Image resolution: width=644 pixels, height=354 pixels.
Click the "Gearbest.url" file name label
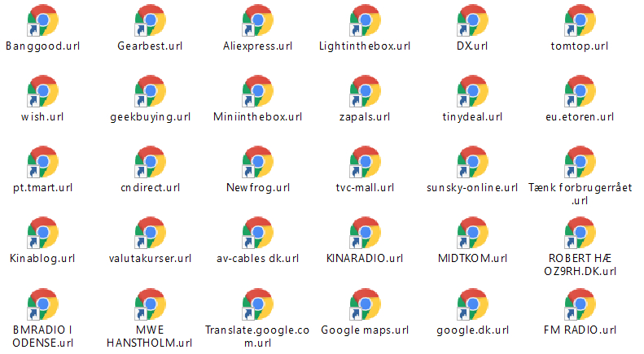(151, 46)
